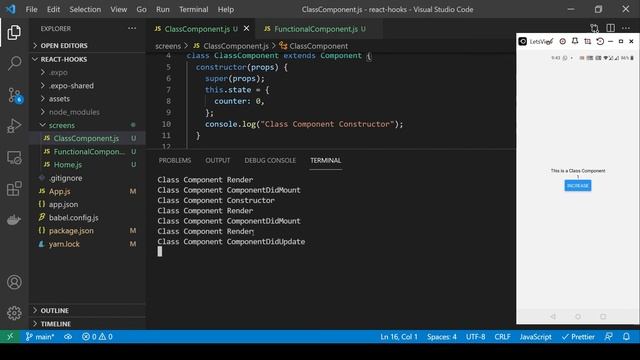640x360 pixels.
Task: Switch to the Problems panel tab
Action: tap(175, 160)
